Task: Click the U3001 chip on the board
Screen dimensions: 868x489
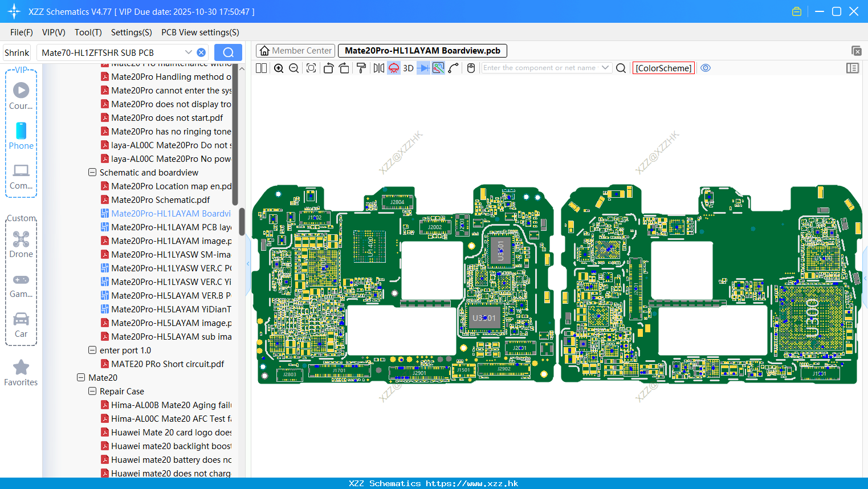Action: pos(501,250)
